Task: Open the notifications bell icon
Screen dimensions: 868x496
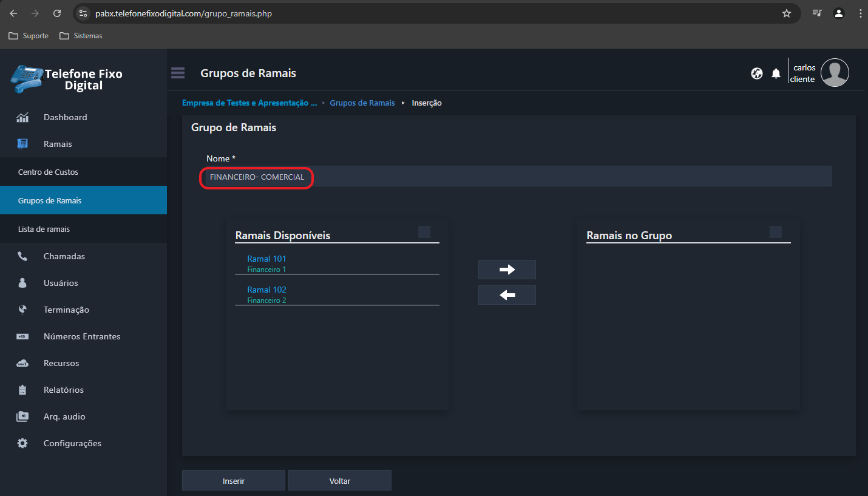Action: tap(776, 73)
